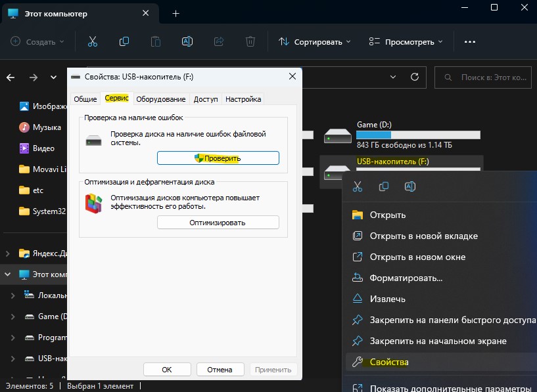Expand Локальный диск tree node
The image size is (537, 392).
pyautogui.click(x=12, y=295)
